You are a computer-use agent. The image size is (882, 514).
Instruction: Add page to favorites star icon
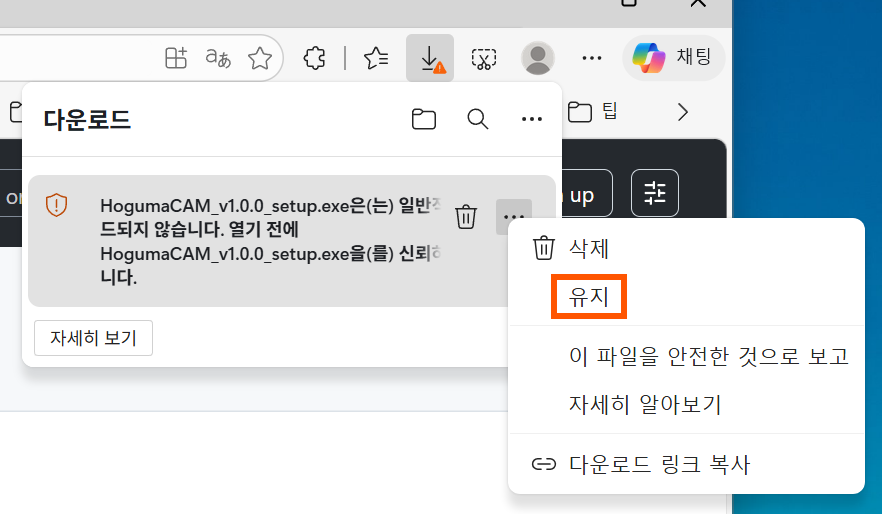point(260,58)
